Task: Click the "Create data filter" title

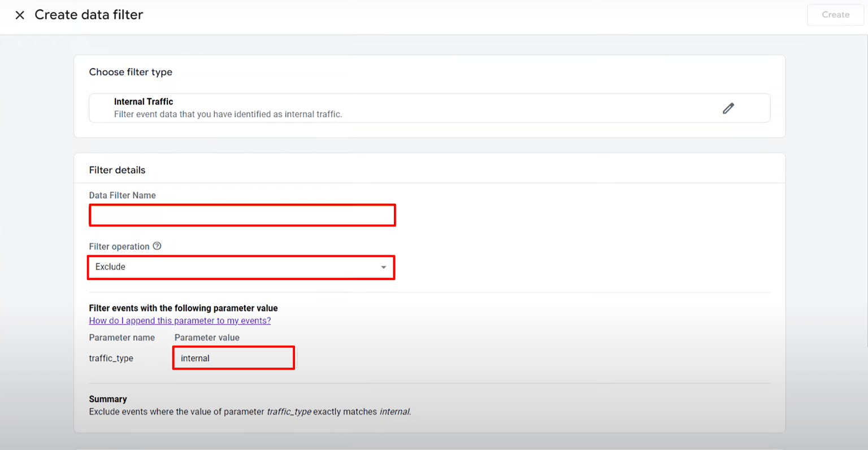Action: pyautogui.click(x=89, y=15)
